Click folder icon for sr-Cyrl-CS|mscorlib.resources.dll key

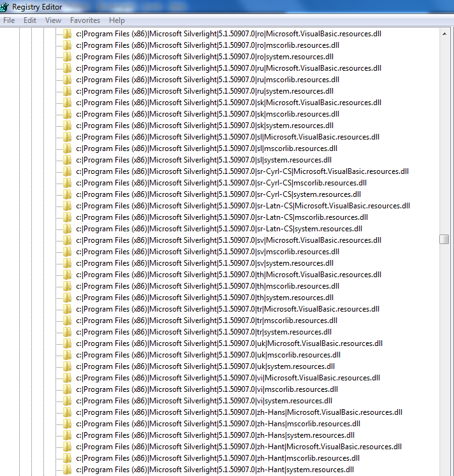[67, 183]
